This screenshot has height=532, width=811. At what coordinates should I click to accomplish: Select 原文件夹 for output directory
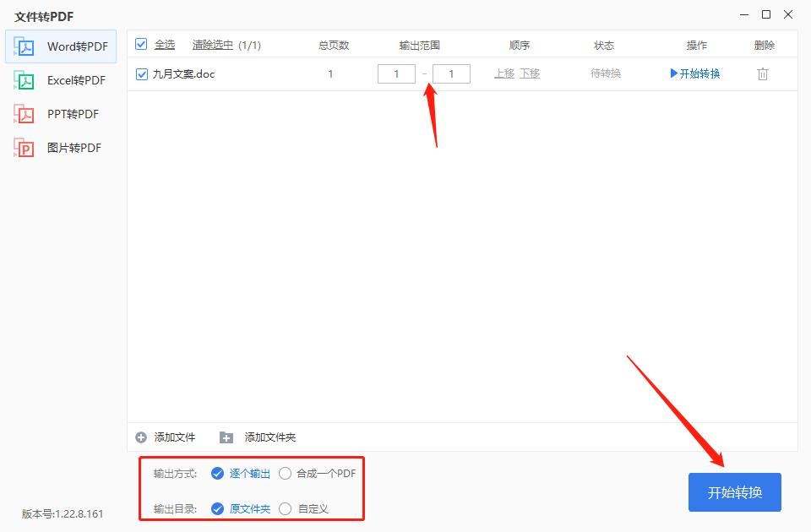[218, 508]
